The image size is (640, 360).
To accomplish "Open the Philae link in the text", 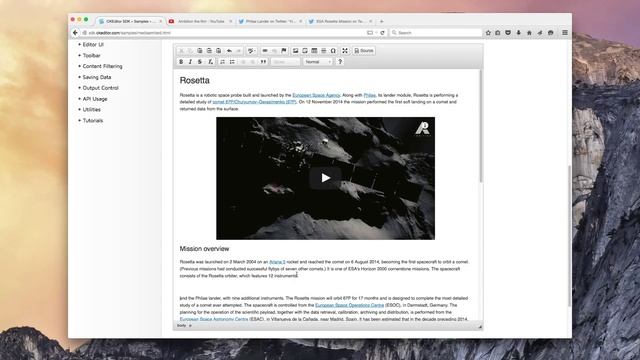I will point(369,95).
